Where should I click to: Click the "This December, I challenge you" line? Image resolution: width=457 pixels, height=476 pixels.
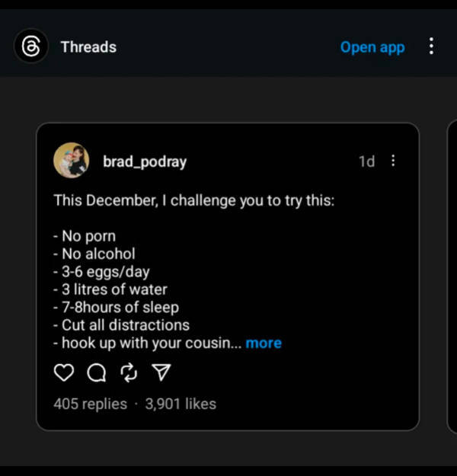click(x=194, y=201)
